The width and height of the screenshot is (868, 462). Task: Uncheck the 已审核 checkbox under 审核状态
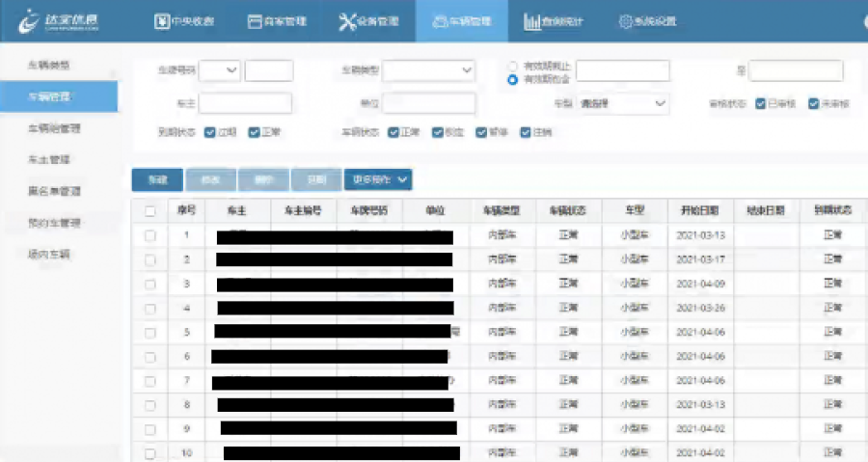(761, 102)
